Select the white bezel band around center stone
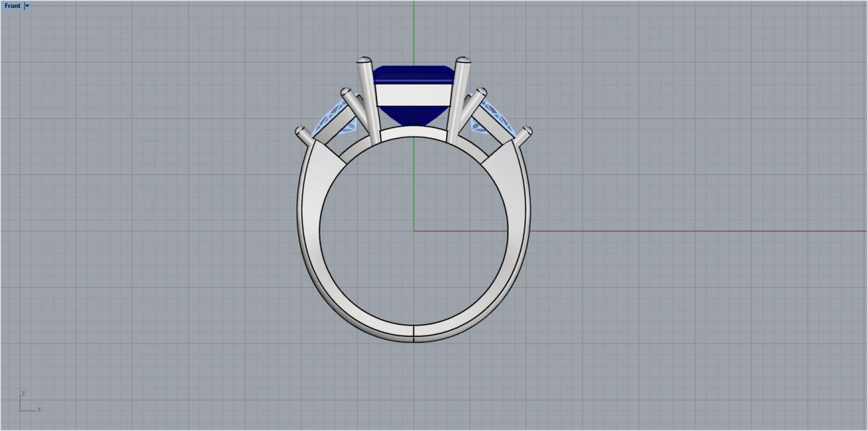The height and width of the screenshot is (431, 868). pyautogui.click(x=413, y=95)
